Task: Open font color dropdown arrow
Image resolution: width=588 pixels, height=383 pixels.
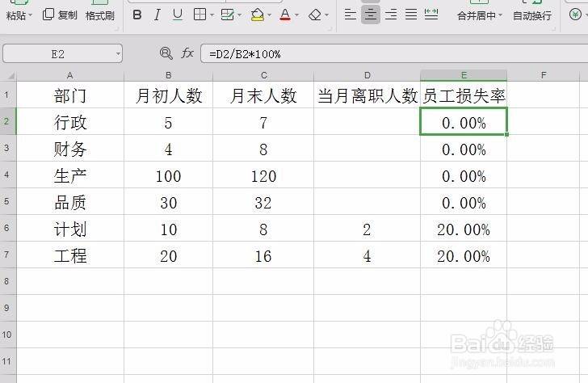Action: 296,15
